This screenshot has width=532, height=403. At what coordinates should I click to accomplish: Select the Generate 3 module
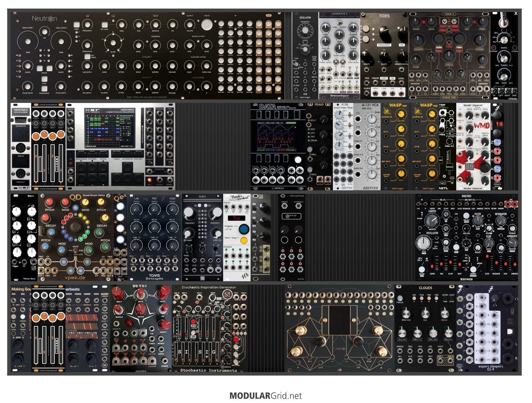click(339, 56)
